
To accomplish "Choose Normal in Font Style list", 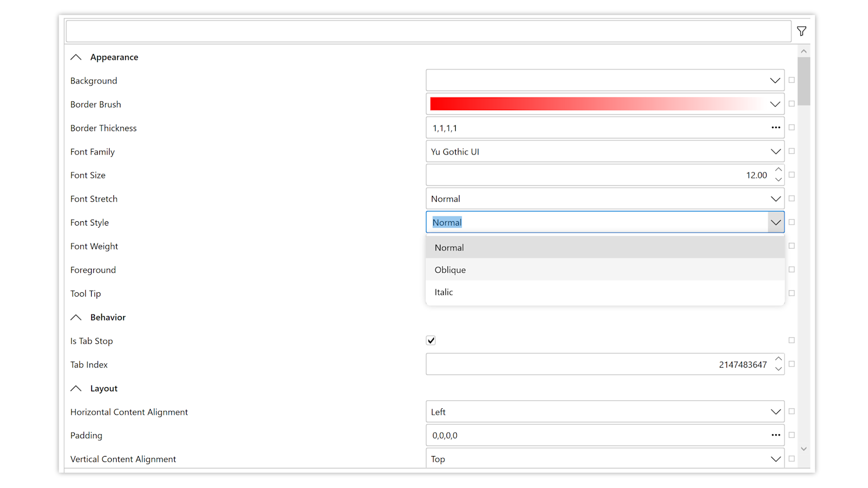I will (x=605, y=247).
